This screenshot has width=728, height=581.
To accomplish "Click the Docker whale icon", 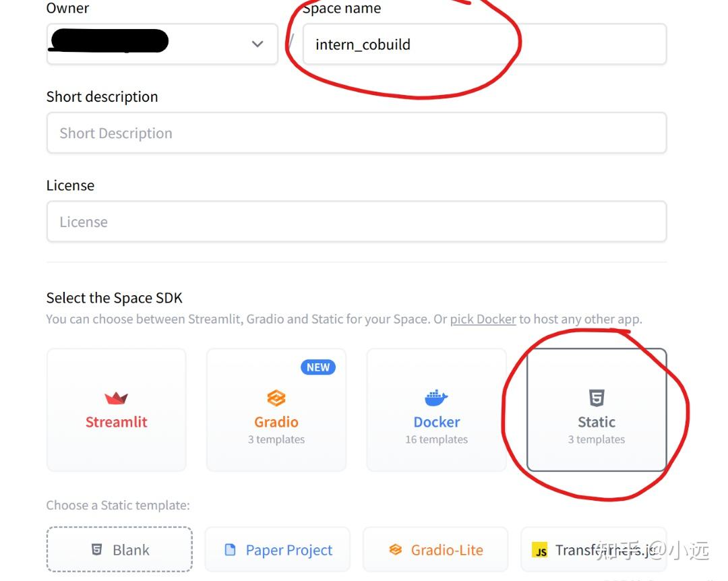I will pyautogui.click(x=436, y=398).
